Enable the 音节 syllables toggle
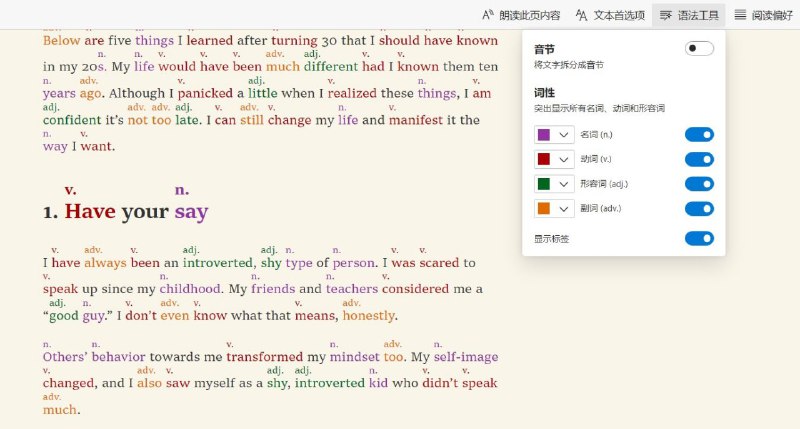Image resolution: width=800 pixels, height=429 pixels. tap(699, 48)
